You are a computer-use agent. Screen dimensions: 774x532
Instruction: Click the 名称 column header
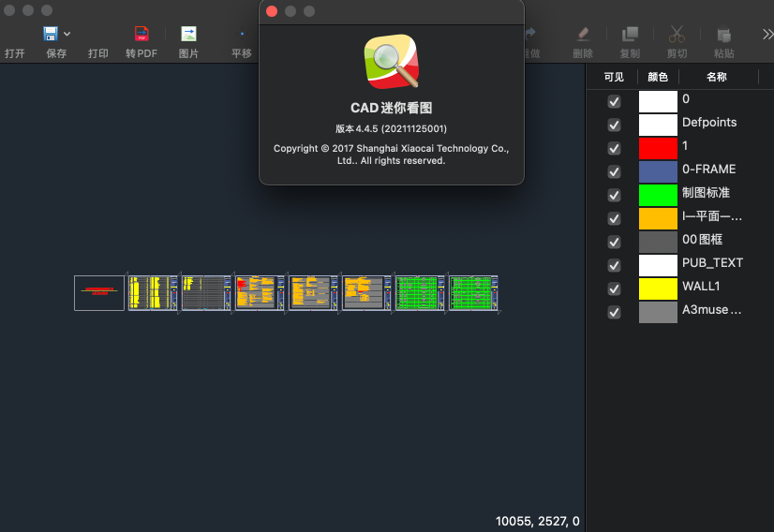[716, 77]
